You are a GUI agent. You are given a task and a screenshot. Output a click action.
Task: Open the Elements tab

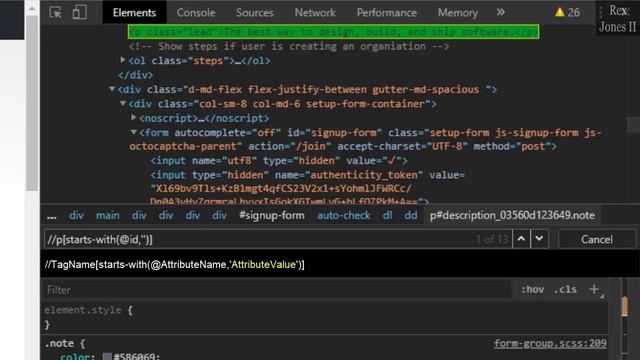pyautogui.click(x=134, y=12)
